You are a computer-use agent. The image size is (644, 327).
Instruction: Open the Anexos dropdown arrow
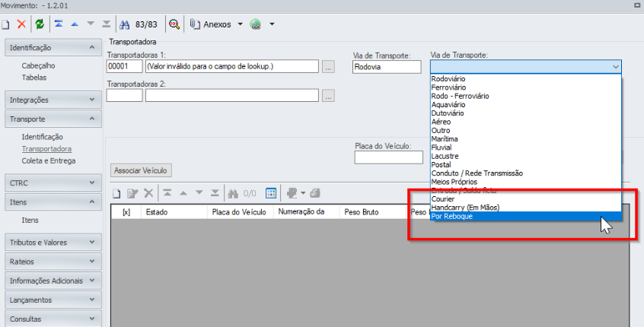pos(241,24)
